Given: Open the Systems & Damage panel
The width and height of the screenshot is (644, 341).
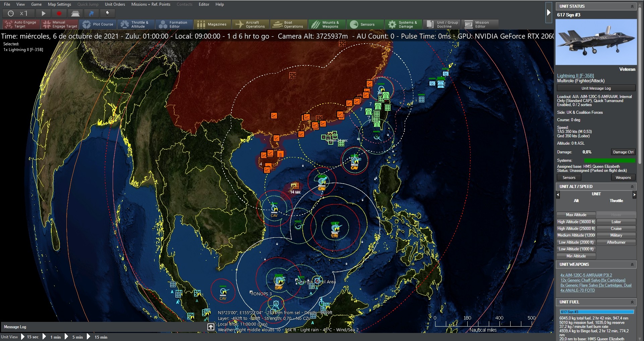Looking at the screenshot, I should click(403, 24).
